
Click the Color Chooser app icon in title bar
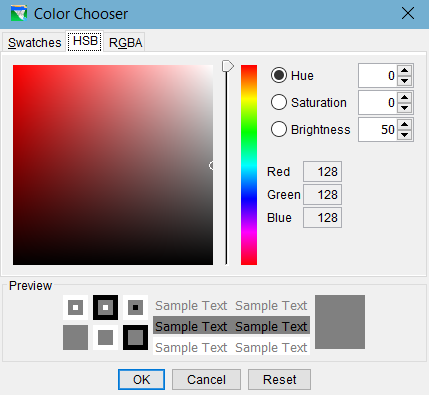(x=19, y=13)
